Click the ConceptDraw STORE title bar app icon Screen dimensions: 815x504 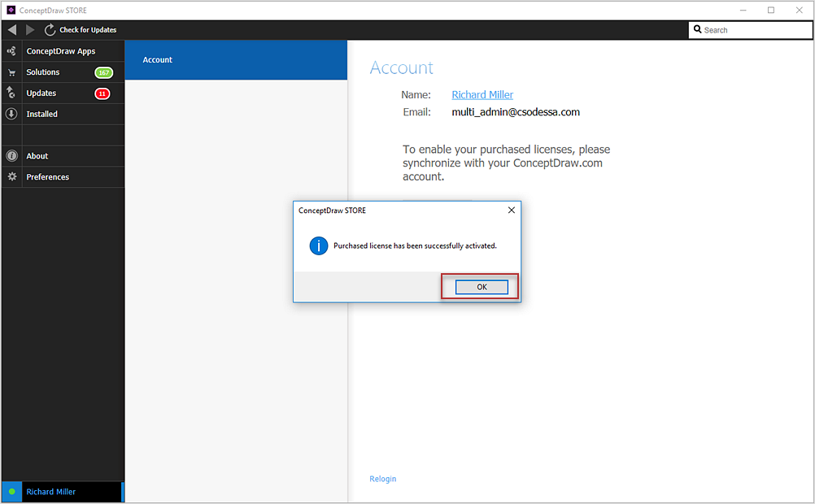(x=11, y=10)
